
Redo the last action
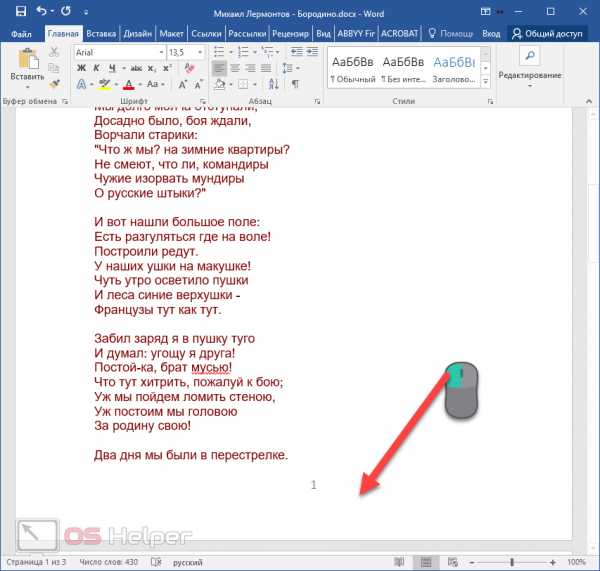tap(66, 11)
